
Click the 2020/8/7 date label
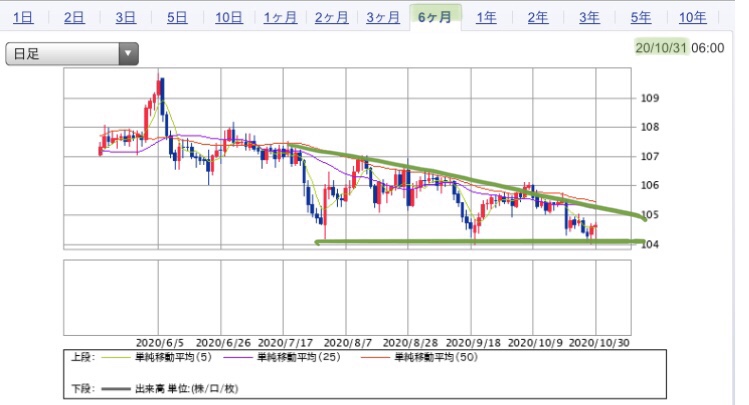click(x=348, y=343)
